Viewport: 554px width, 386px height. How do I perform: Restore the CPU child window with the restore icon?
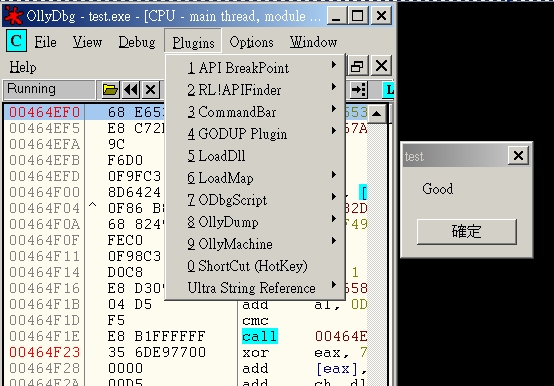click(358, 66)
